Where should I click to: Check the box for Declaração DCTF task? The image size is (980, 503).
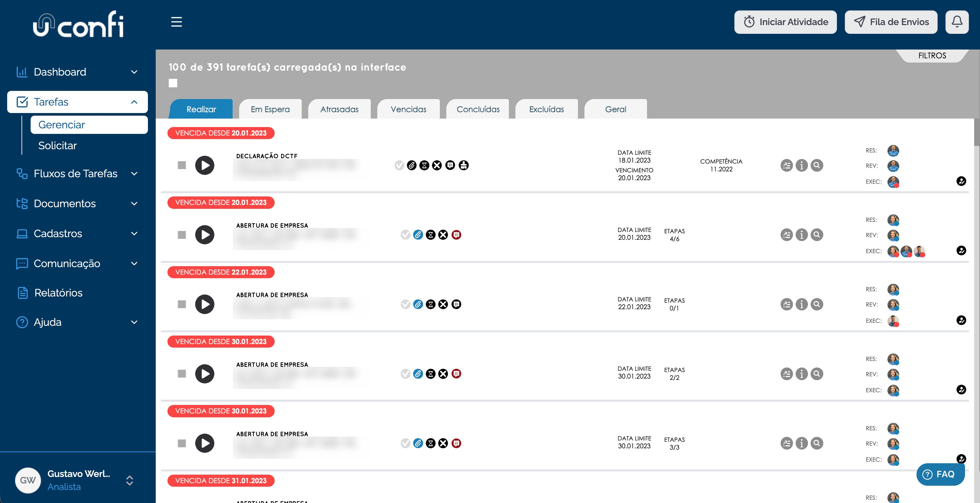tap(182, 165)
